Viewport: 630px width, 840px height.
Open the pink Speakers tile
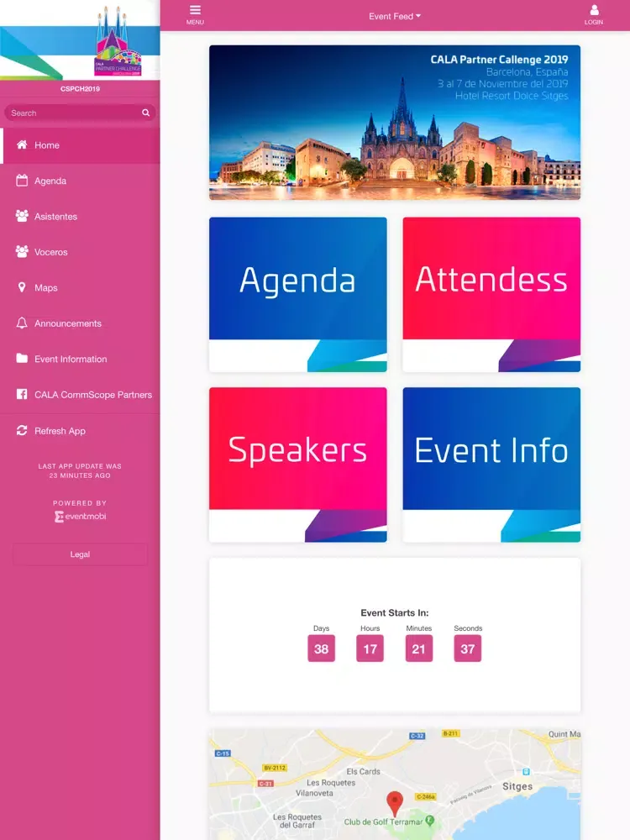coord(298,465)
